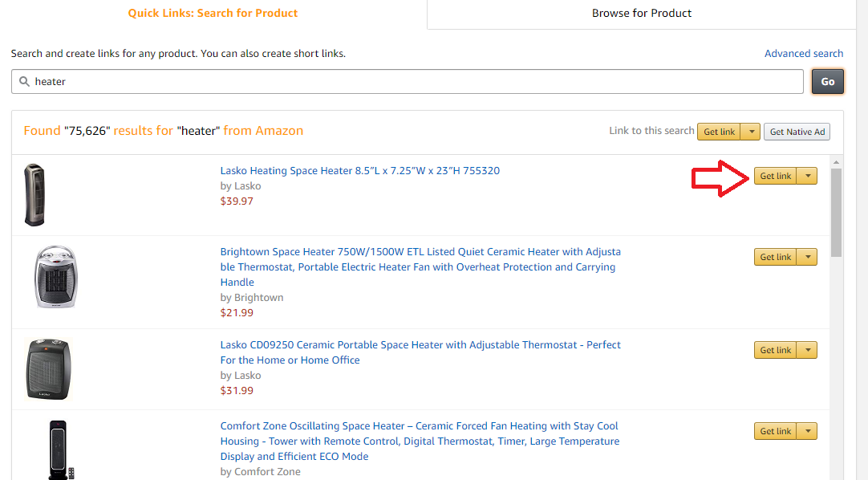
Task: Click the Go search button
Action: pyautogui.click(x=828, y=81)
